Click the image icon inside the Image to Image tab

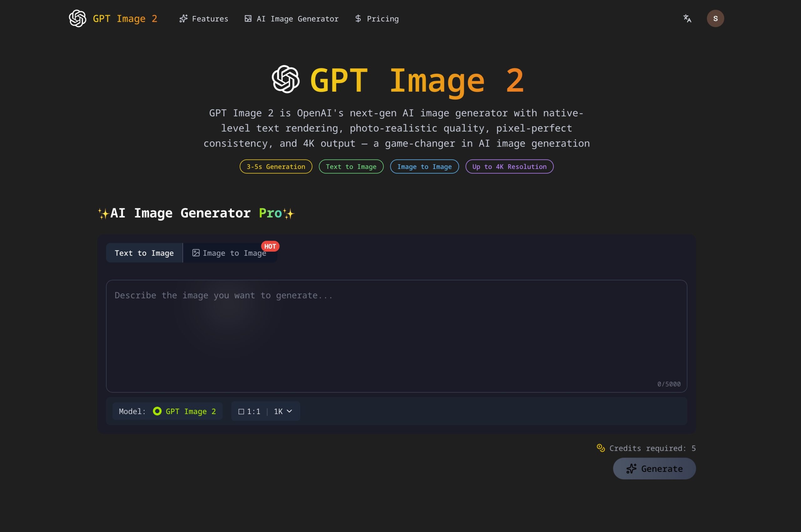(x=196, y=253)
